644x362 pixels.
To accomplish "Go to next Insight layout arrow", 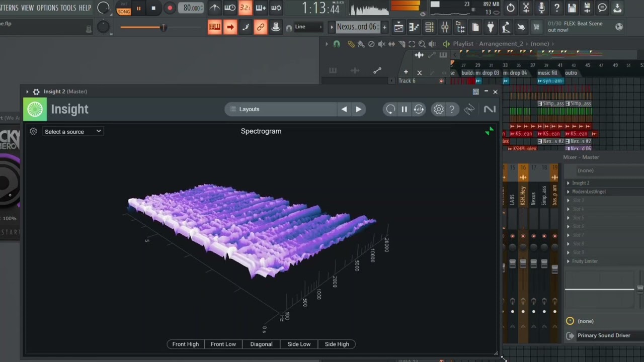I will (358, 109).
